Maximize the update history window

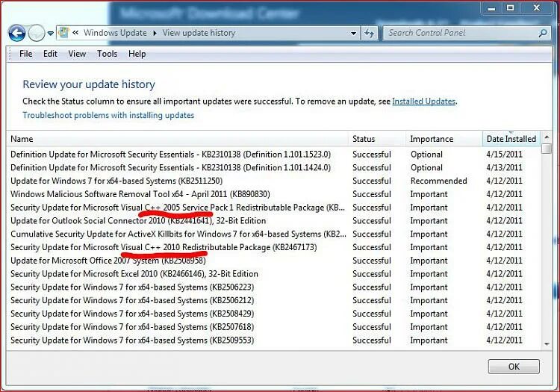pos(511,8)
